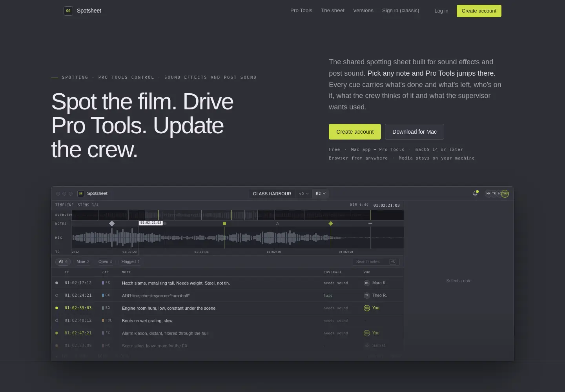Click the Download for Mac button

(414, 132)
